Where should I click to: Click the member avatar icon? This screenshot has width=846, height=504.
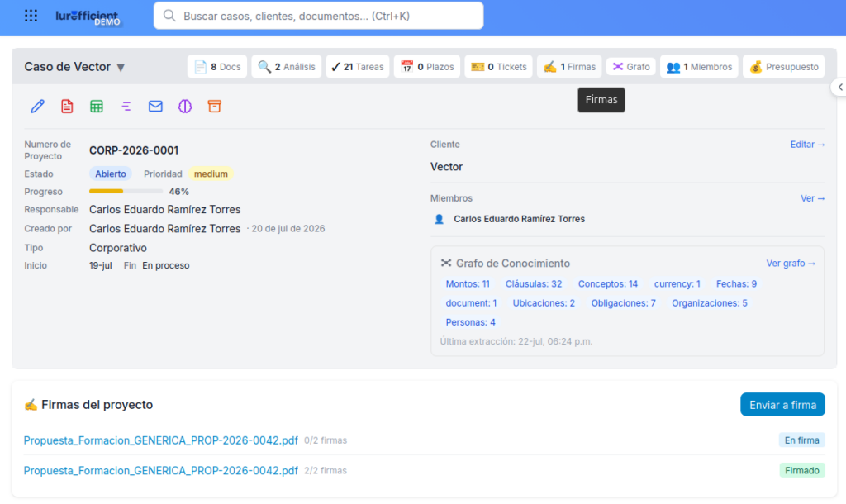point(440,219)
